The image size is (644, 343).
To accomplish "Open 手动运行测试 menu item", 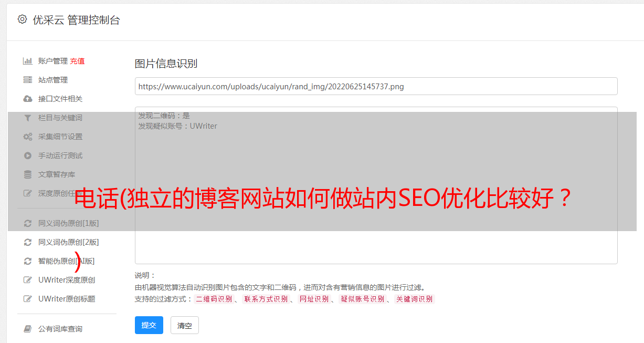I will pos(60,155).
